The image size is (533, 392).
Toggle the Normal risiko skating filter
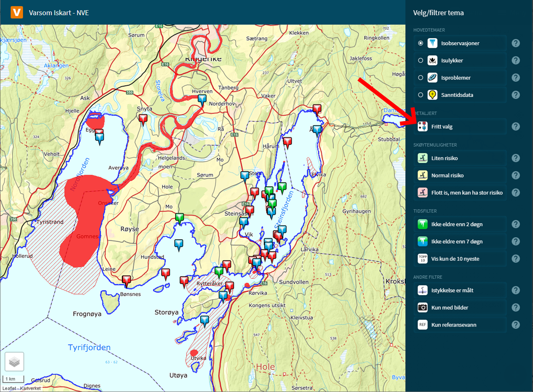[x=423, y=175]
